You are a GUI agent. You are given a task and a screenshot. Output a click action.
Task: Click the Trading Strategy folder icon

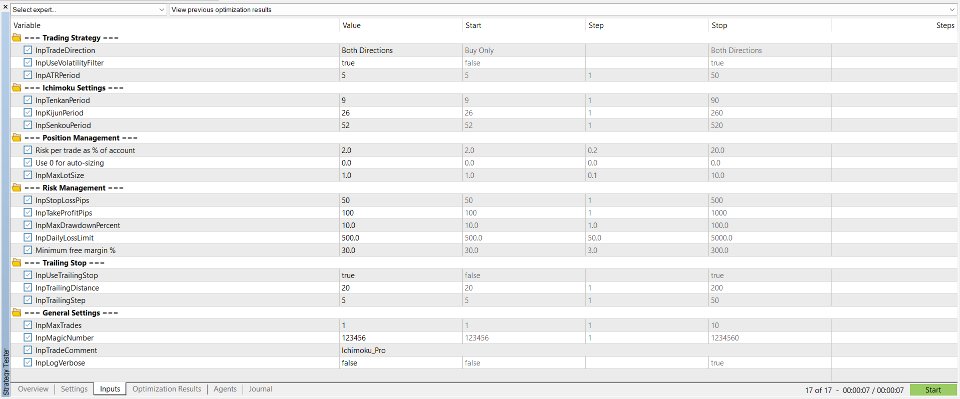(x=17, y=38)
